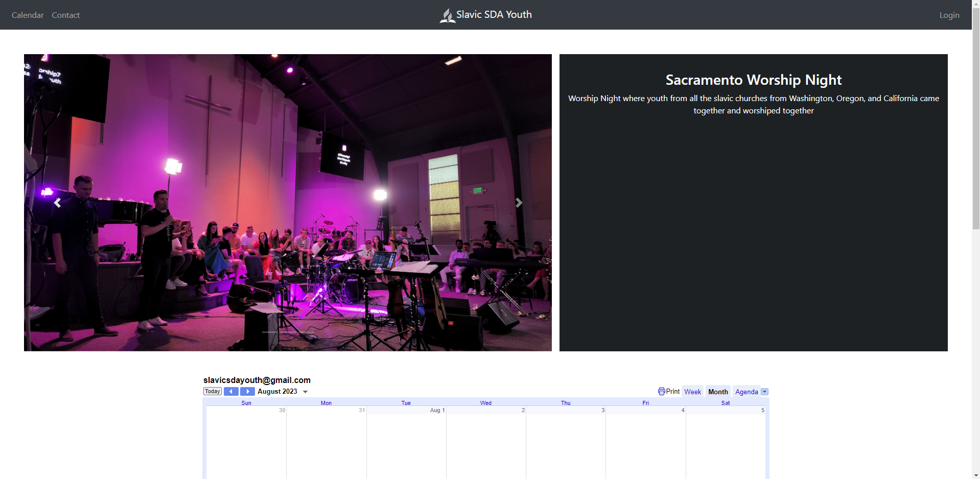
Task: Go to next month in calendar
Action: coord(247,392)
